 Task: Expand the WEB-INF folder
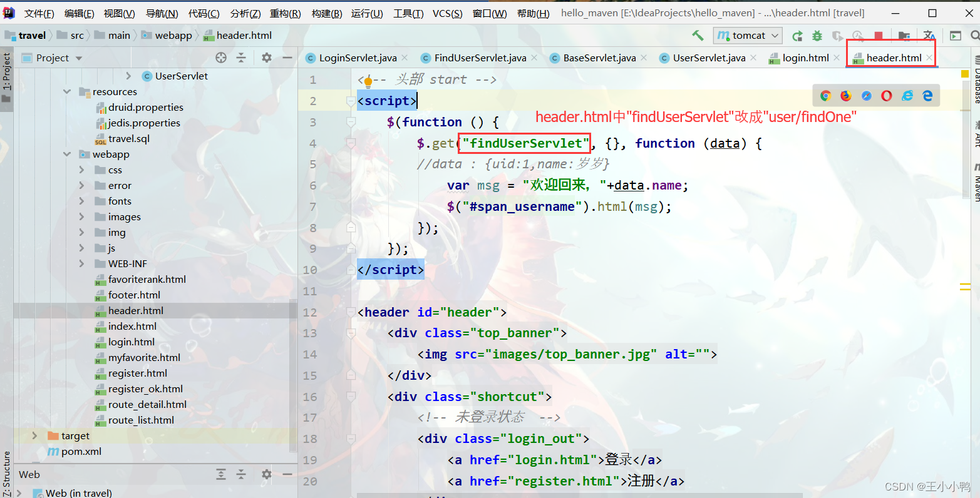click(x=82, y=263)
